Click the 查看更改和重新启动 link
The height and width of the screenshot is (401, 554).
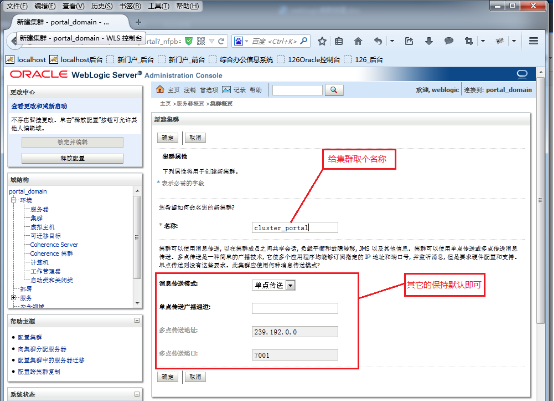point(39,106)
